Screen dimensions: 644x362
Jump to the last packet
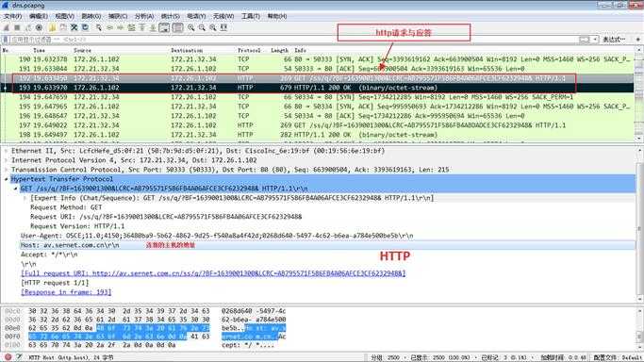(x=153, y=27)
